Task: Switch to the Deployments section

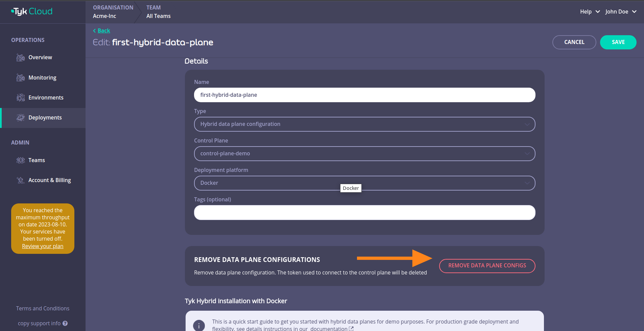Action: 46,117
